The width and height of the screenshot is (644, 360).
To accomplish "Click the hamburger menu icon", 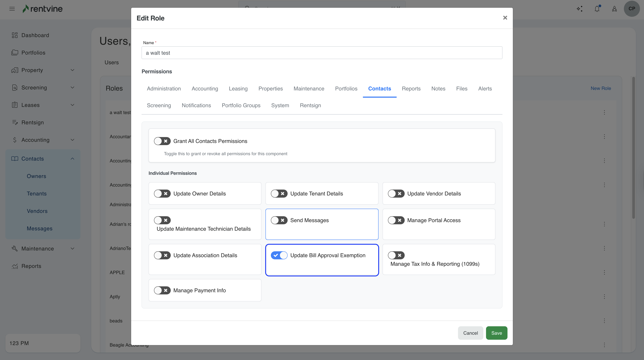I will point(12,9).
